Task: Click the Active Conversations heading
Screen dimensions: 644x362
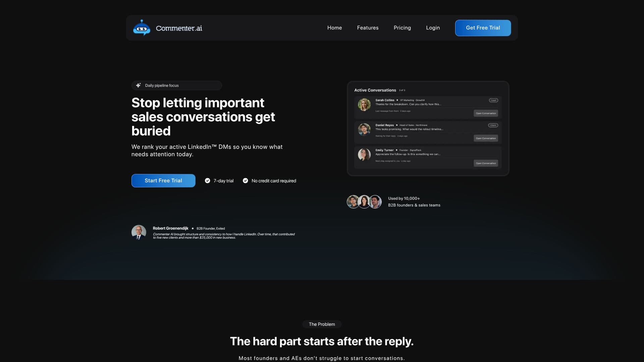Action: [375, 90]
